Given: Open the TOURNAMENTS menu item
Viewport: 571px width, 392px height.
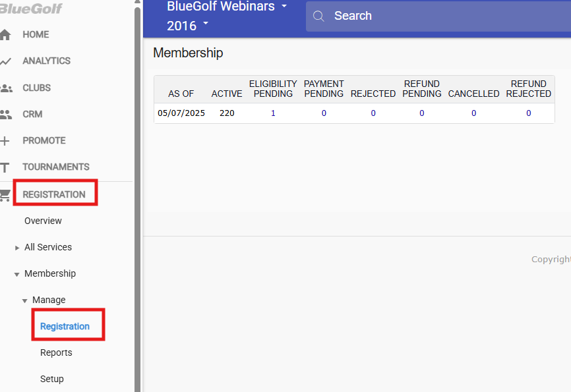Looking at the screenshot, I should (56, 167).
